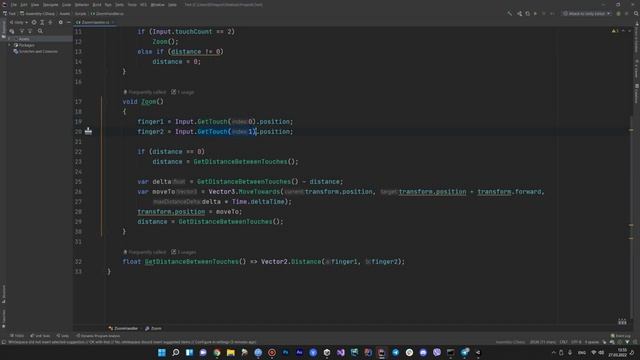Open Photoshop from the taskbar
Viewport: 640px width, 360px height.
click(285, 352)
